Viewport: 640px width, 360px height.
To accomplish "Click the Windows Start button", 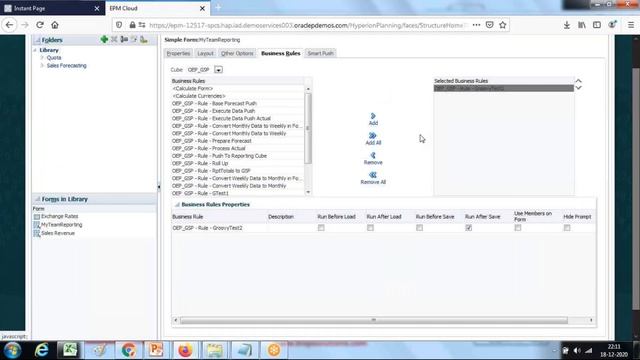I will (13, 350).
